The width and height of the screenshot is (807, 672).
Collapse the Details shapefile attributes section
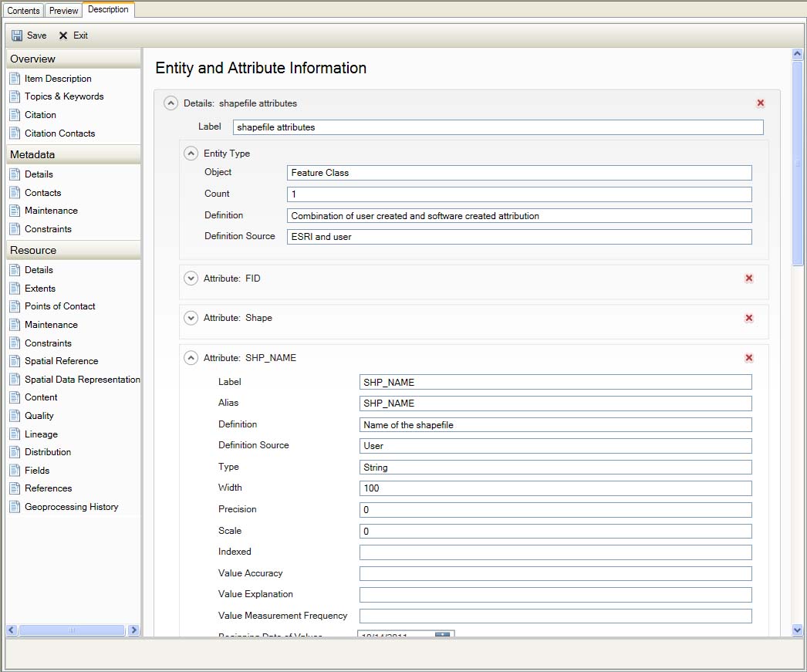click(x=171, y=103)
